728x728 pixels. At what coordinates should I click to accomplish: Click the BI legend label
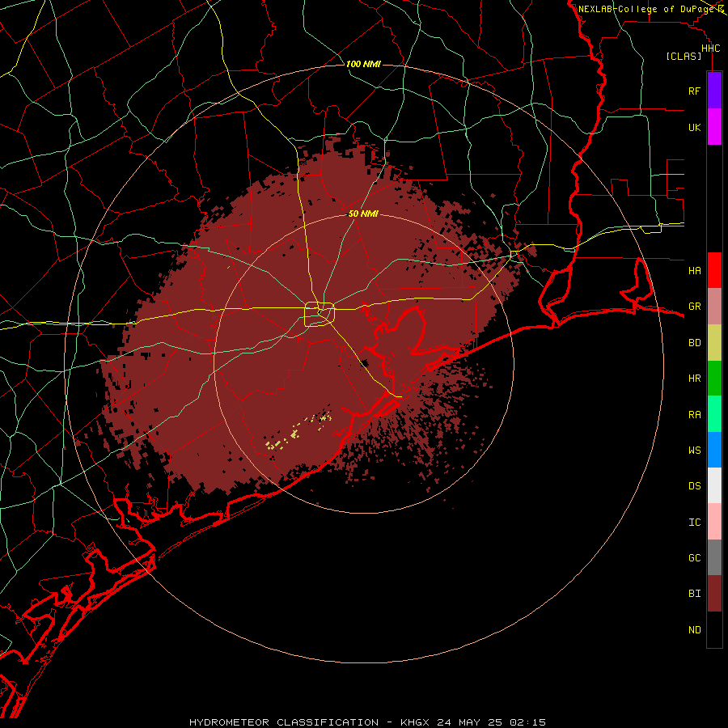click(x=694, y=594)
